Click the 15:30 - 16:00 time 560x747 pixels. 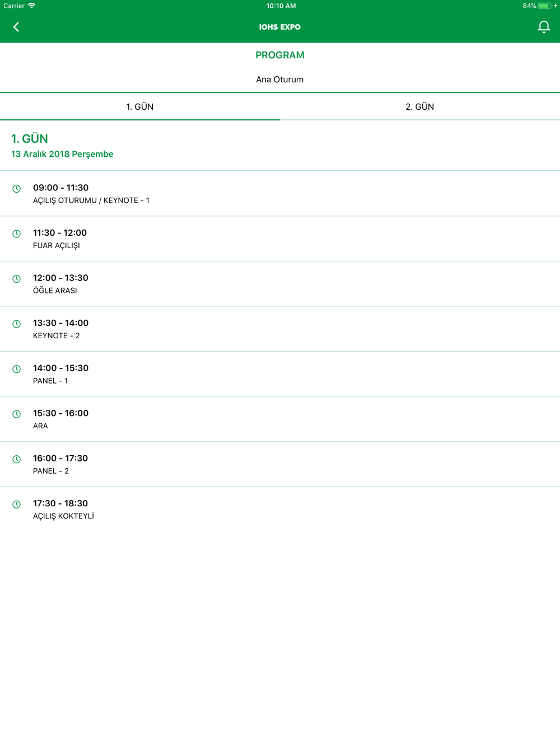(60, 413)
